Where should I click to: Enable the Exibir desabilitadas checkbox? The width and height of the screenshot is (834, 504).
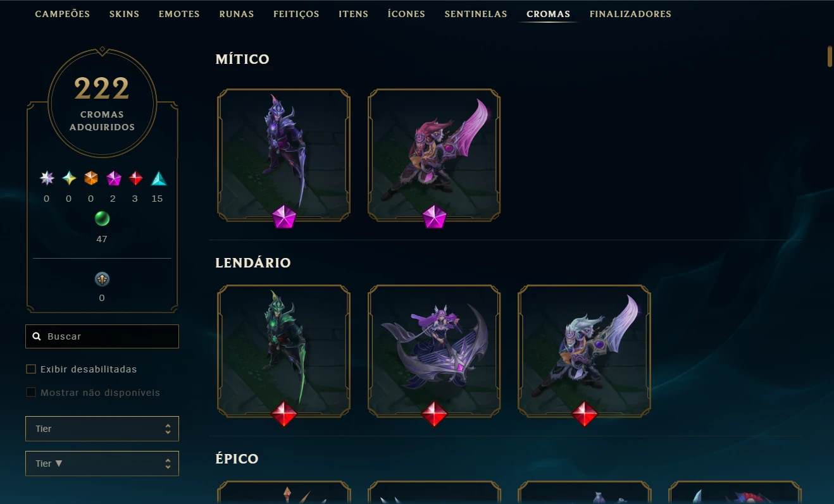click(30, 369)
